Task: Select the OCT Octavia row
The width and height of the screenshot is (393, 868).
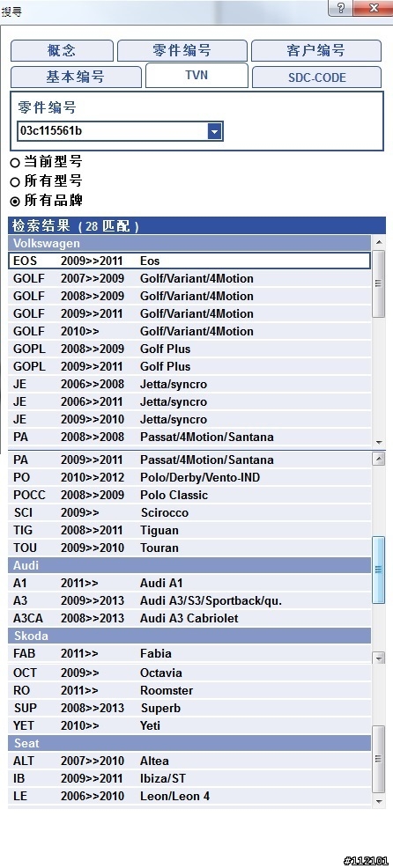Action: [189, 673]
